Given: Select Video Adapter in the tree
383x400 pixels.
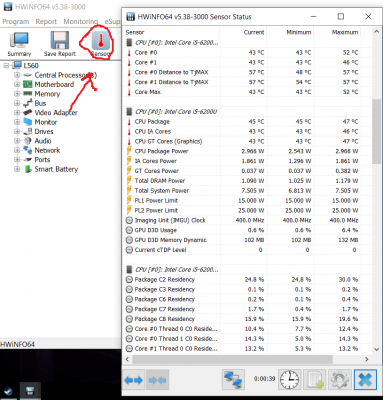Looking at the screenshot, I should point(56,113).
